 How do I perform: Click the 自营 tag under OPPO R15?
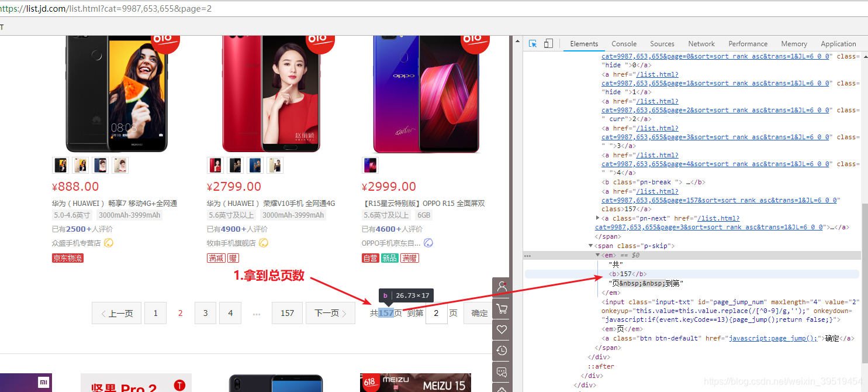point(370,258)
